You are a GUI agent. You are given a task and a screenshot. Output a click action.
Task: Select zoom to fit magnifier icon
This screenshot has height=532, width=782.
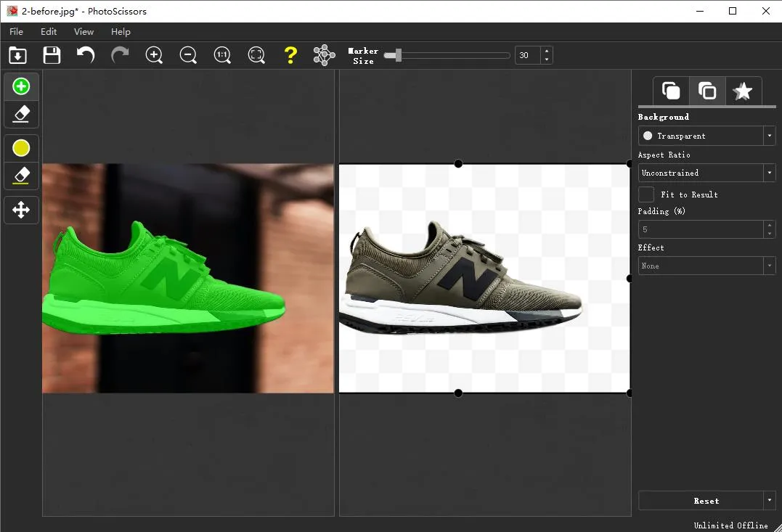click(256, 55)
